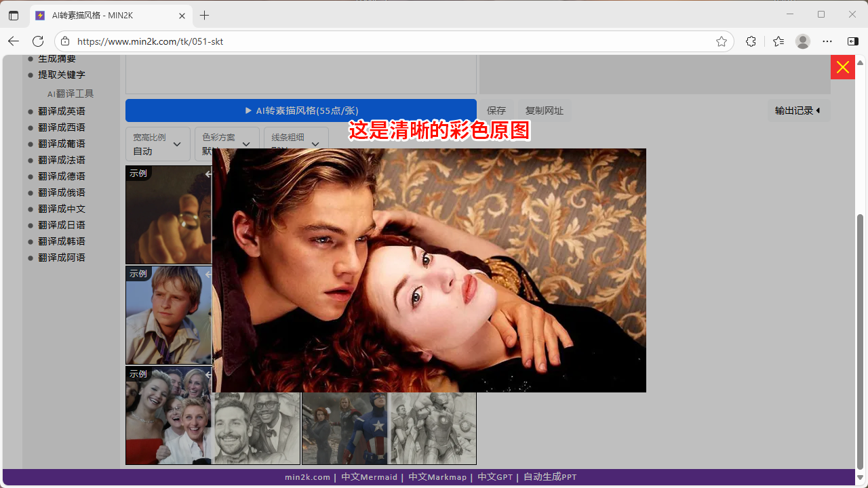This screenshot has height=488, width=868.
Task: Open the Avengers sketch result thumbnail
Action: coord(433,428)
